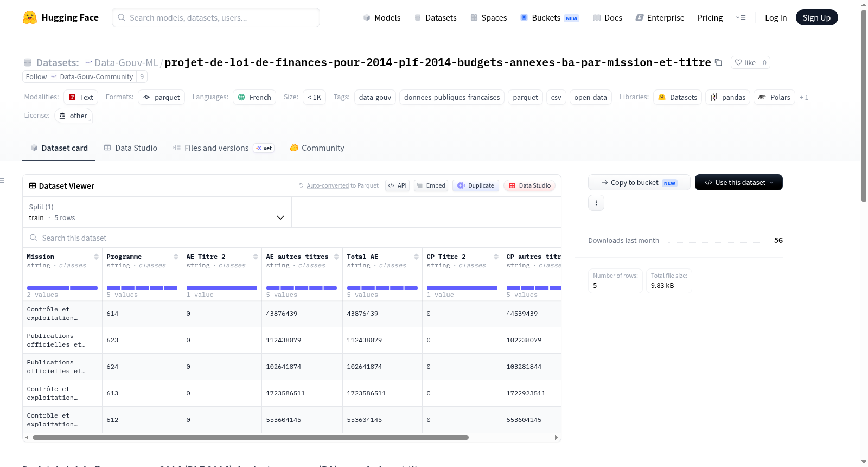Open left sidebar menu icon
Image resolution: width=868 pixels, height=467 pixels.
[x=3, y=181]
